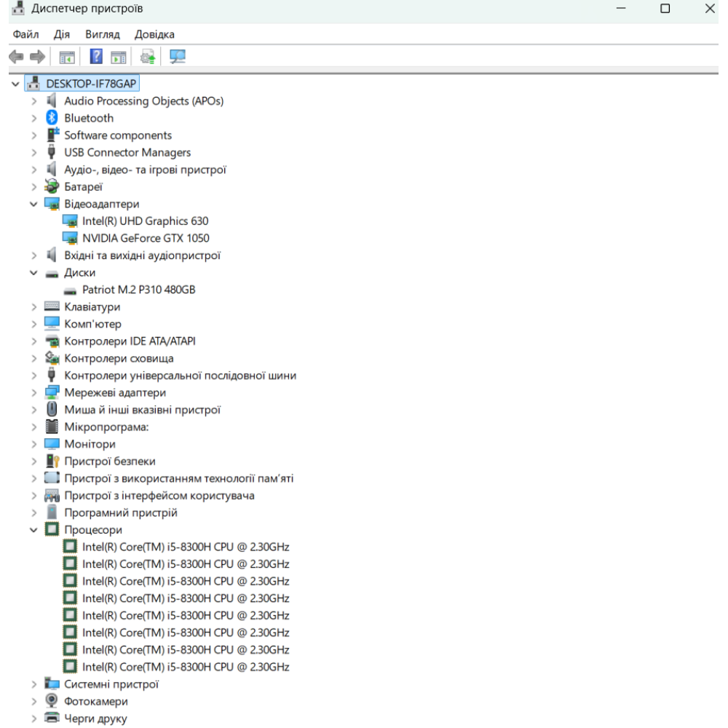Collapse the Диски category

pos(33,273)
